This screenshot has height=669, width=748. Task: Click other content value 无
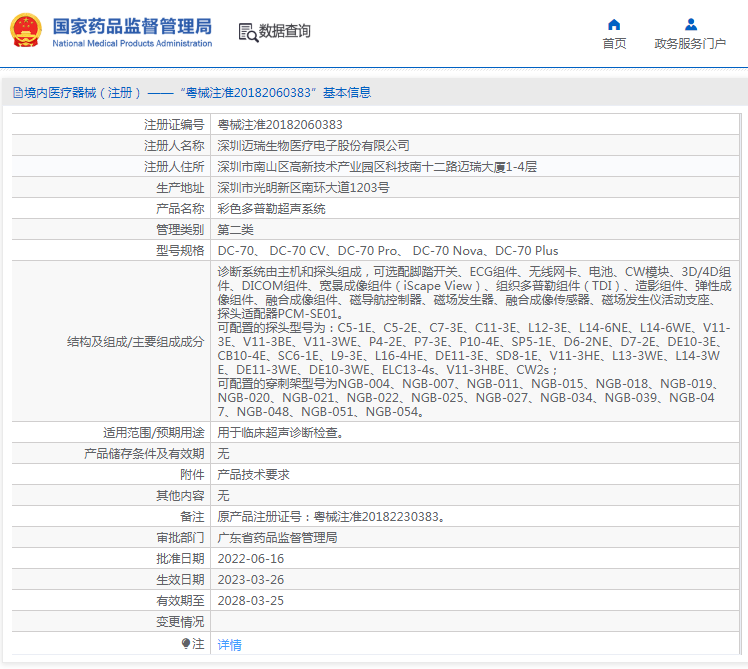(x=223, y=496)
